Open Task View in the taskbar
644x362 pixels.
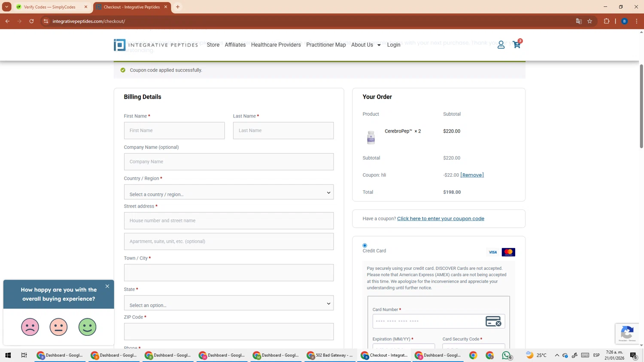(24, 355)
